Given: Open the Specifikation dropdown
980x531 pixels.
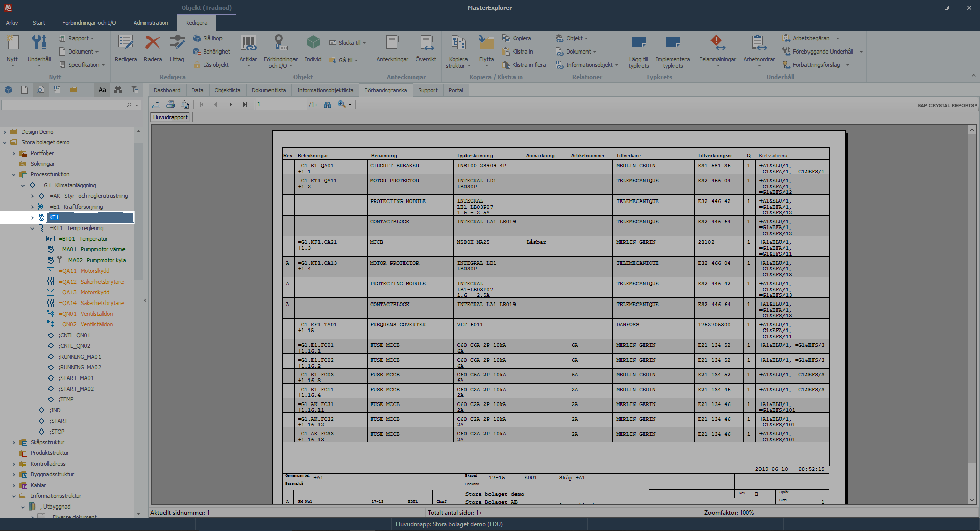Looking at the screenshot, I should (x=82, y=65).
